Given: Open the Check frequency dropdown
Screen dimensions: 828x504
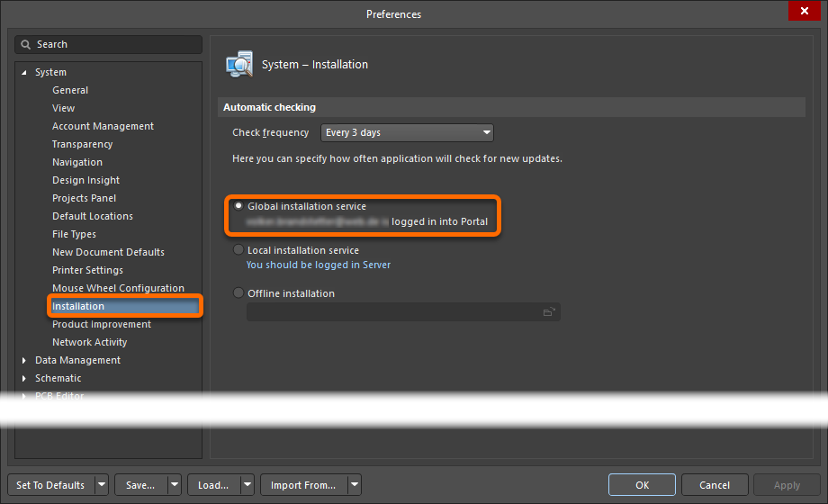Looking at the screenshot, I should pos(407,132).
